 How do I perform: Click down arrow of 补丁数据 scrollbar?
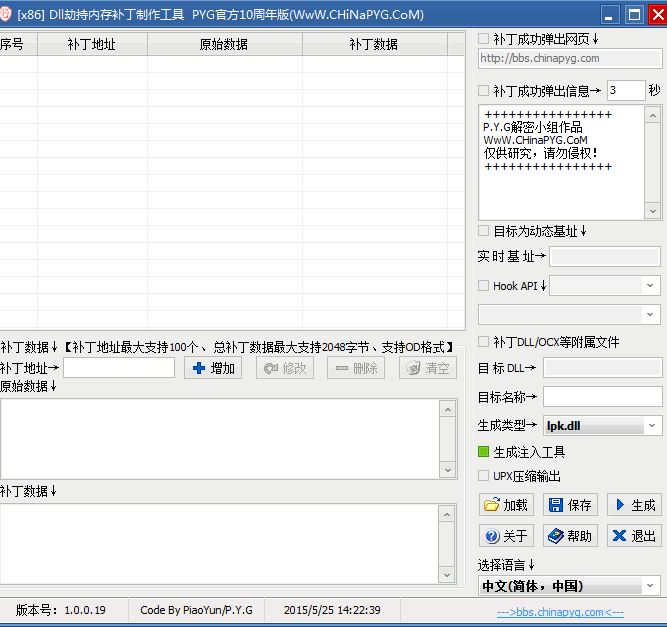[447, 575]
